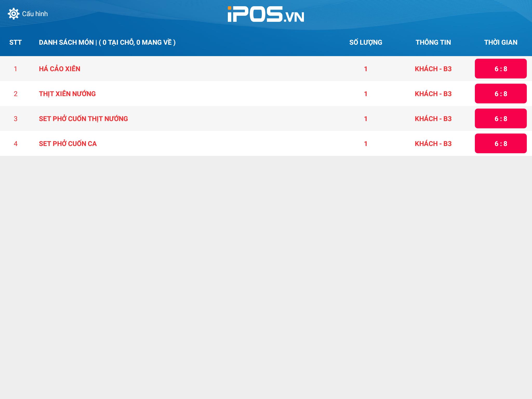Image resolution: width=532 pixels, height=399 pixels.
Task: Select SET PHỞ CUỐN THỊT NƯỚNG row
Action: pos(266,118)
